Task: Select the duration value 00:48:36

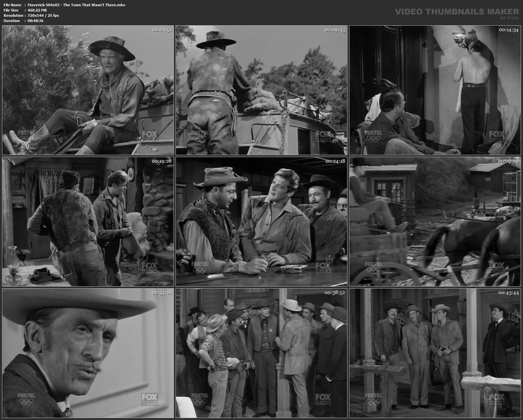Action: point(35,20)
